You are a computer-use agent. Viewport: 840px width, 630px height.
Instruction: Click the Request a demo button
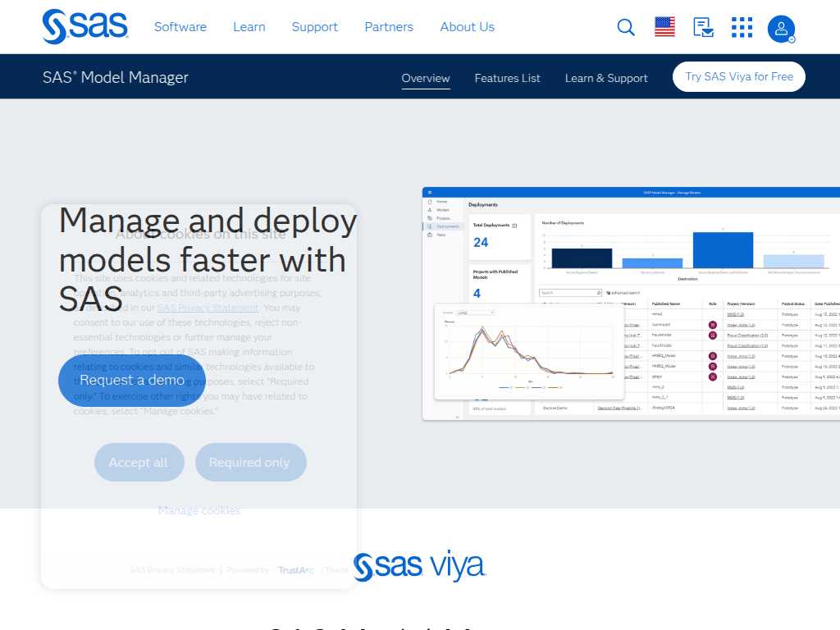click(x=132, y=380)
